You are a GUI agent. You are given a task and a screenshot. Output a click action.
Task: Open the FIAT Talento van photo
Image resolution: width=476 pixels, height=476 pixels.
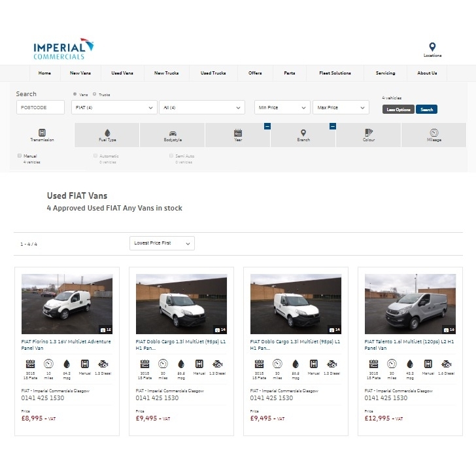tap(410, 303)
